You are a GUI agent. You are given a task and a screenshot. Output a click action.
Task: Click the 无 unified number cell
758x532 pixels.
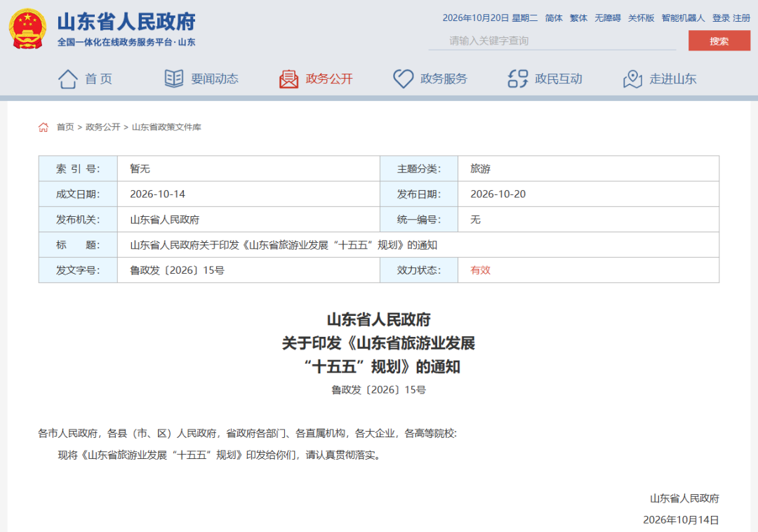click(588, 220)
